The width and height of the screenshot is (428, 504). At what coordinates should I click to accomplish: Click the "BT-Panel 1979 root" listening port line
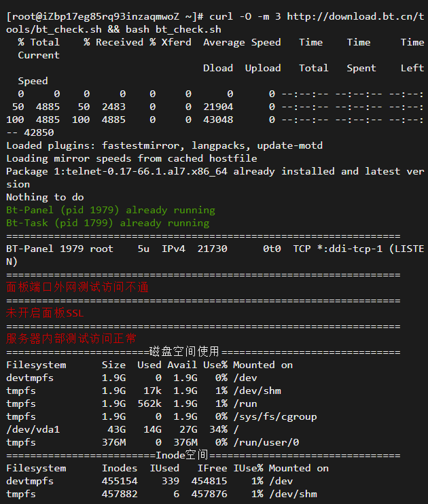(60, 249)
